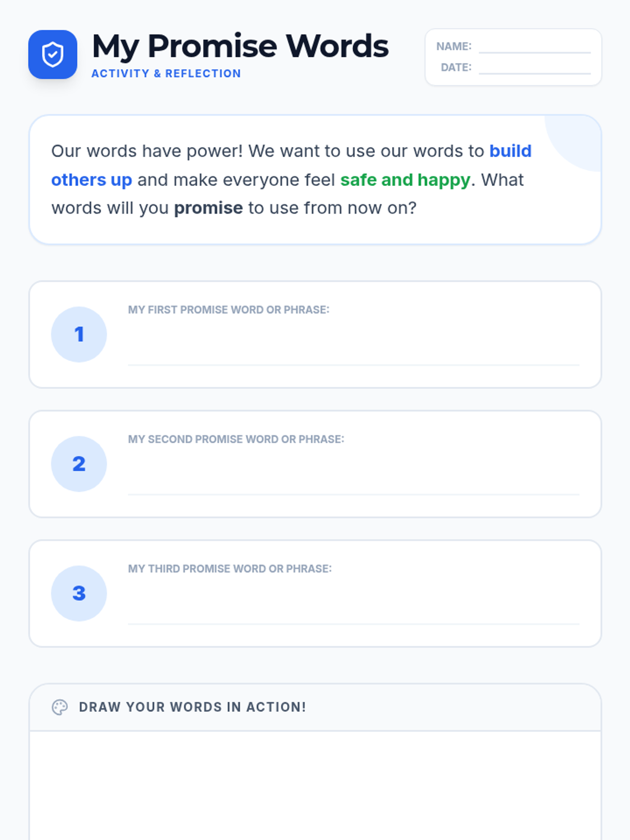Click the number 2 circle badge
This screenshot has height=840, width=630.
pos(79,464)
